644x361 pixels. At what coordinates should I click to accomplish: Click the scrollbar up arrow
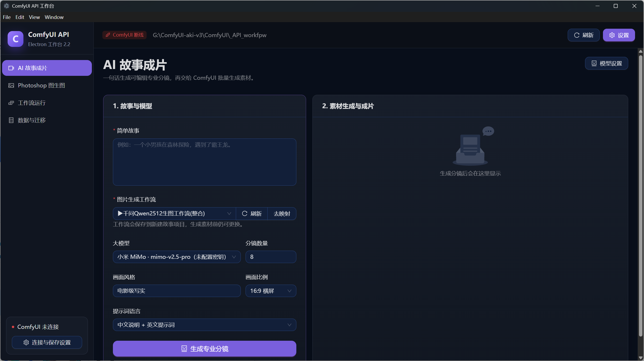pyautogui.click(x=641, y=51)
